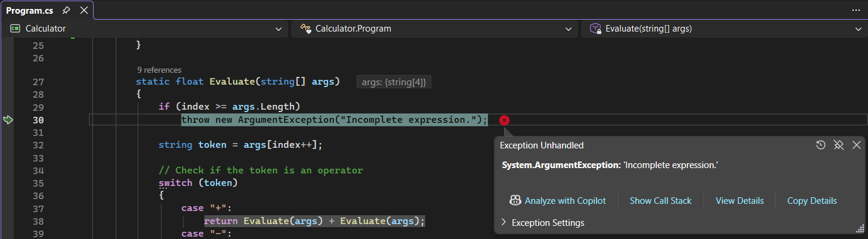
Task: Click the comment on line 34
Action: coord(261,170)
